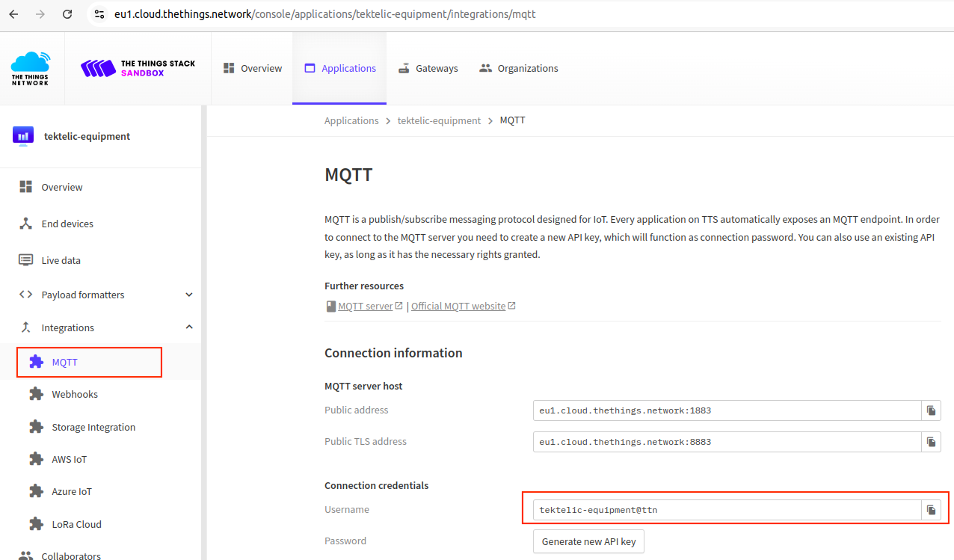Click the tektelic-equipment application icon

click(x=23, y=136)
